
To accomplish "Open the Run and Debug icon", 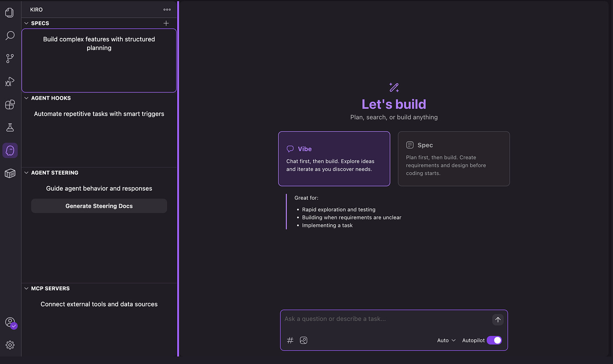I will click(x=10, y=82).
